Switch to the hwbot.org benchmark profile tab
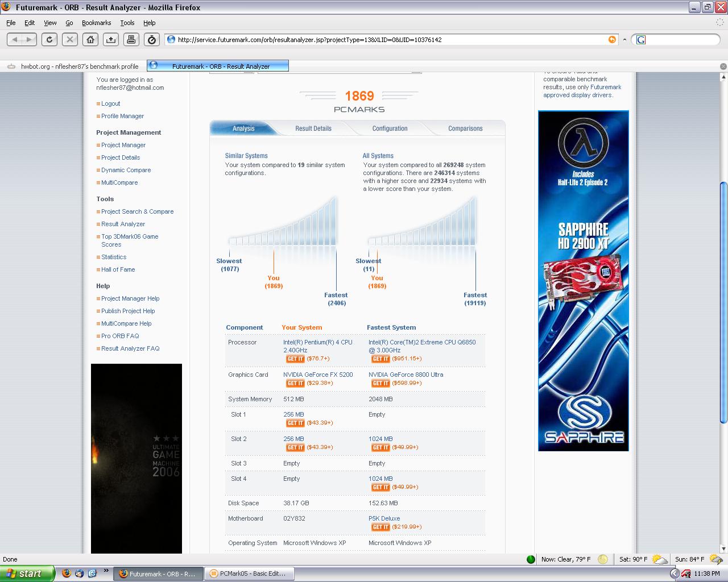This screenshot has width=728, height=582. tap(73, 66)
